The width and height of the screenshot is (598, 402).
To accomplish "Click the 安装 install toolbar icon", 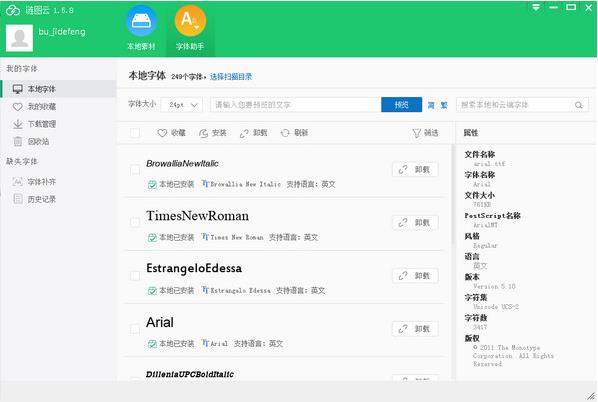I will point(203,133).
